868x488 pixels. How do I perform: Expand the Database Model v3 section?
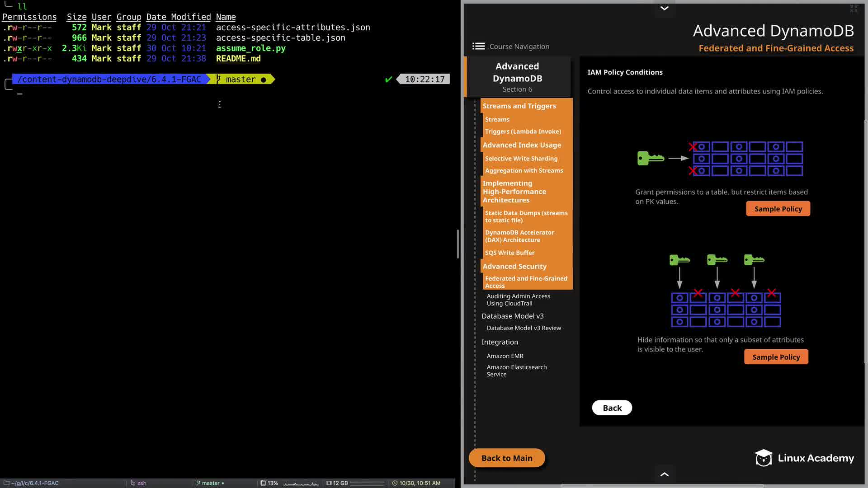[x=512, y=316]
